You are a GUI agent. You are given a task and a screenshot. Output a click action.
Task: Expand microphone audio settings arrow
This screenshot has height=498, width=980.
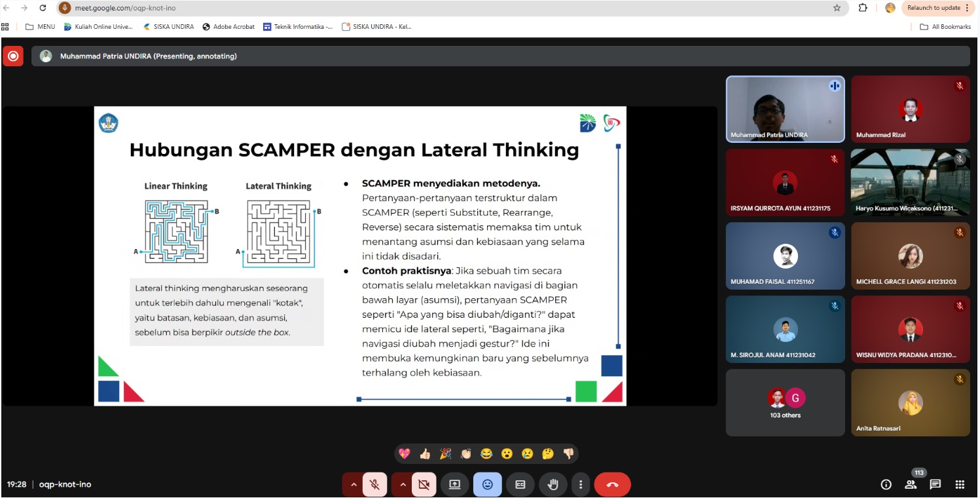tap(354, 485)
